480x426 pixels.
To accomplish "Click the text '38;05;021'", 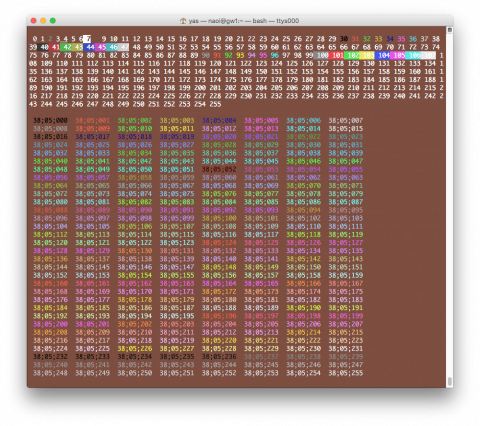I will coord(261,137).
